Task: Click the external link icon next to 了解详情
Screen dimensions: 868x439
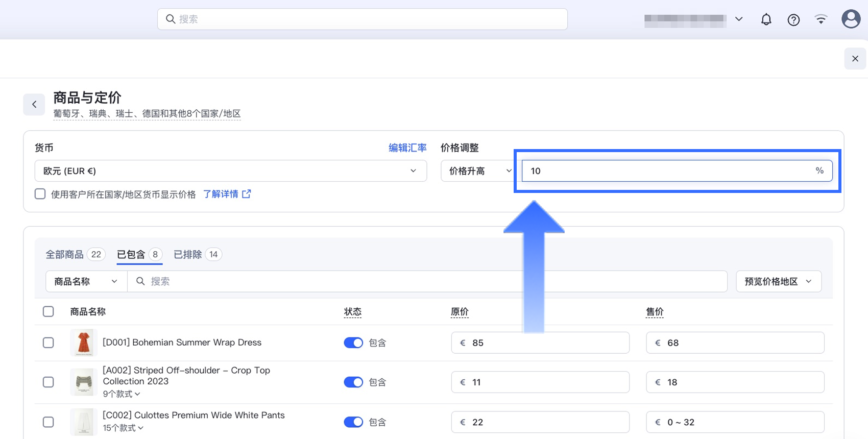Action: tap(247, 194)
